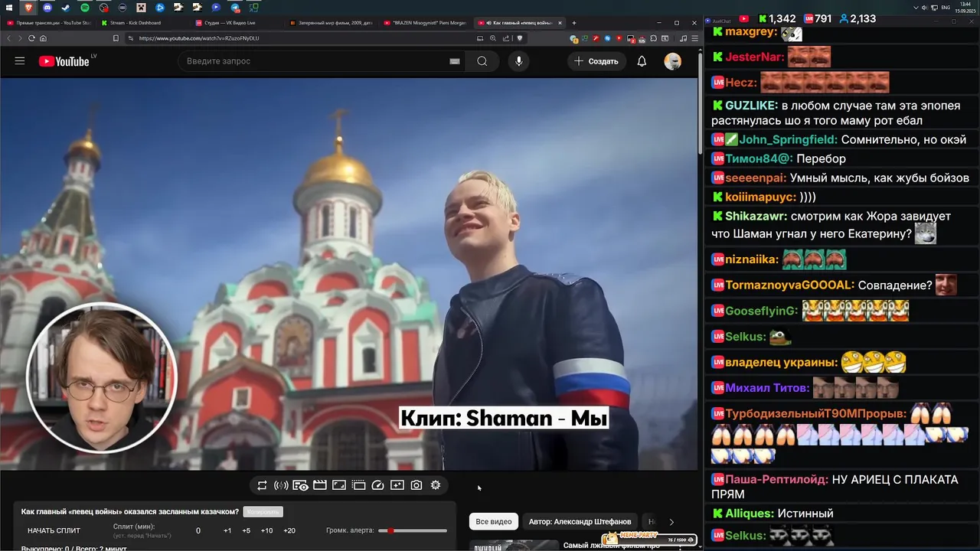The width and height of the screenshot is (980, 551).
Task: Click the browser reload button
Action: pyautogui.click(x=31, y=38)
